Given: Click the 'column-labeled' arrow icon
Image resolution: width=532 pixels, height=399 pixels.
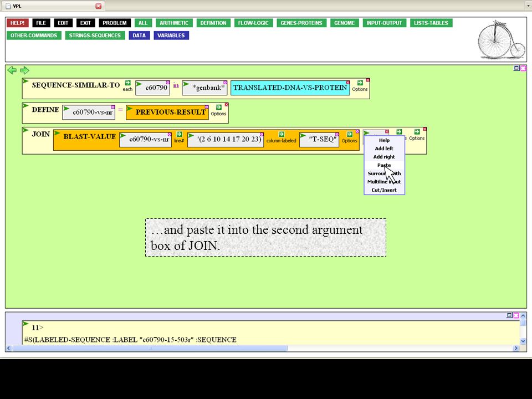Looking at the screenshot, I should [282, 134].
